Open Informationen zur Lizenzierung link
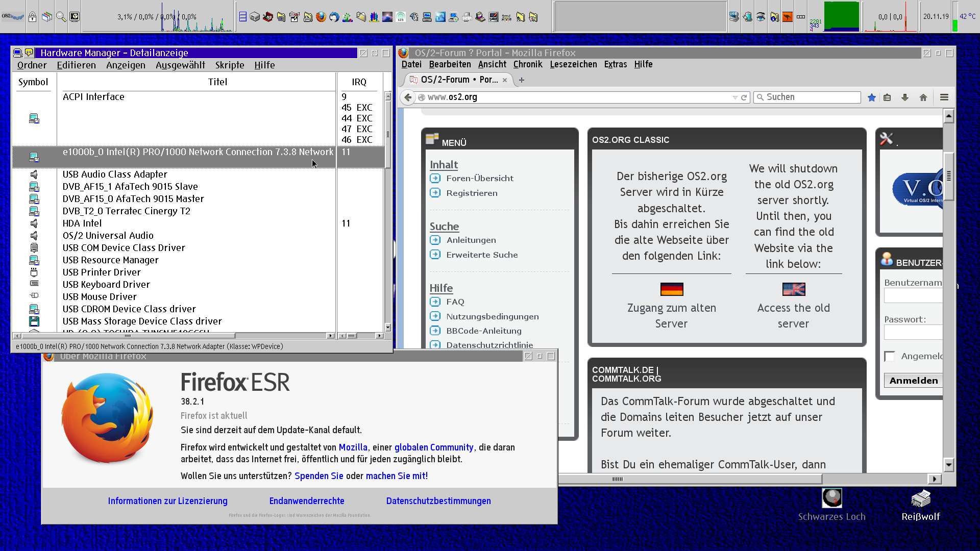 (x=167, y=501)
